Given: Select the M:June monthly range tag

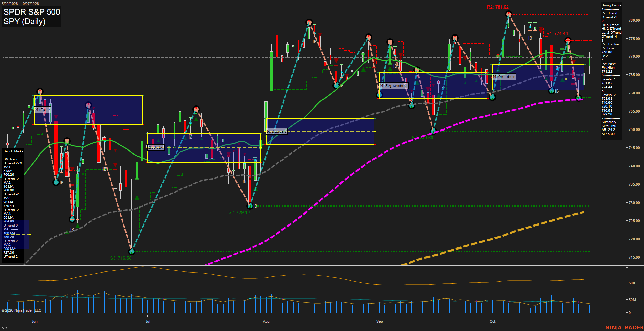Looking at the screenshot, I should (x=43, y=110).
